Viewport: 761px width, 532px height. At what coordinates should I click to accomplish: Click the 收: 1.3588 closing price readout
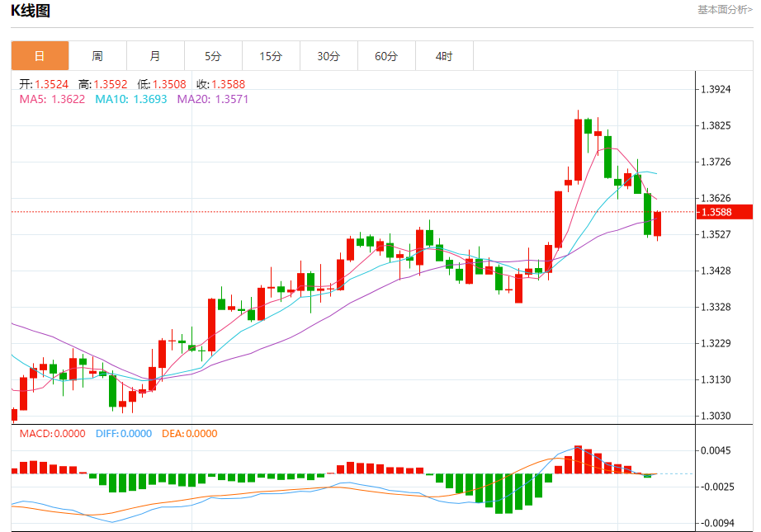220,84
